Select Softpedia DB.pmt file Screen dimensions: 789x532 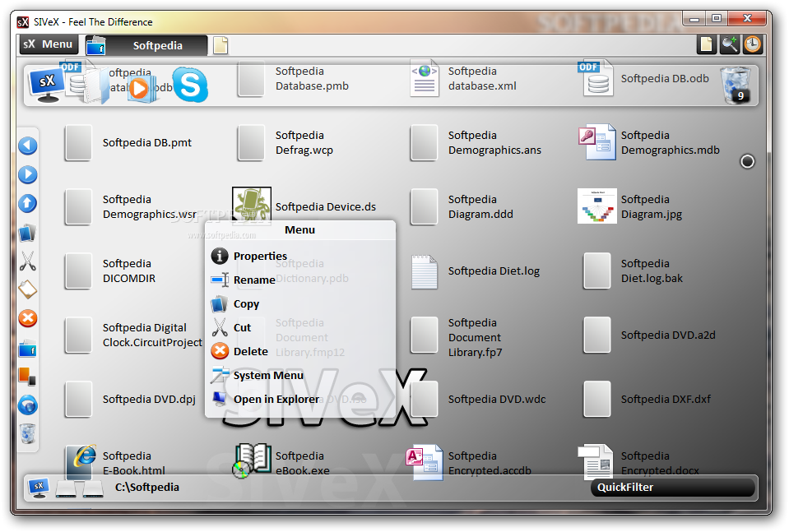(128, 143)
